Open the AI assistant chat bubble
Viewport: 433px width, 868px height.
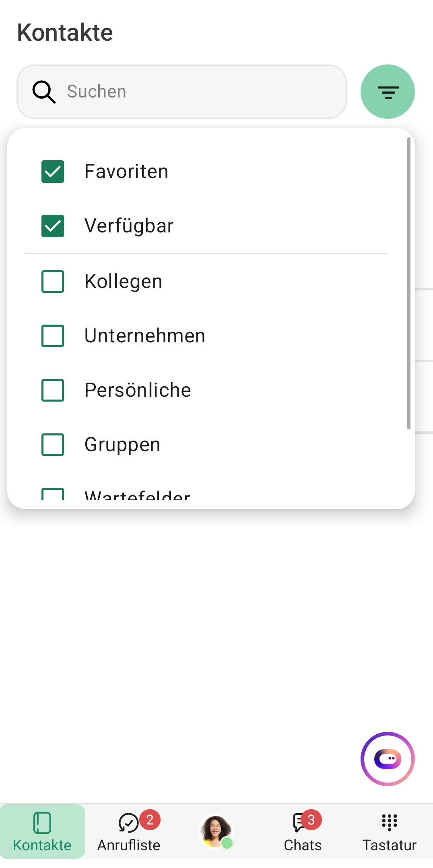(388, 759)
